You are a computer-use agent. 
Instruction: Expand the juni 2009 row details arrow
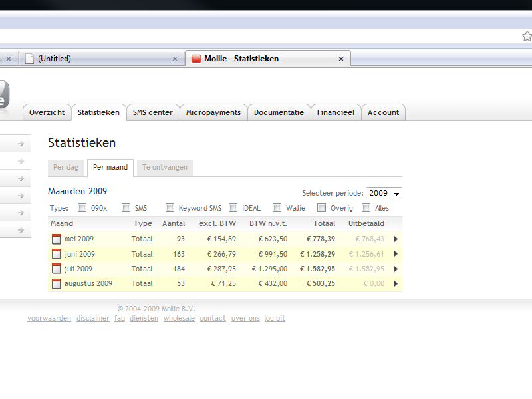click(395, 254)
